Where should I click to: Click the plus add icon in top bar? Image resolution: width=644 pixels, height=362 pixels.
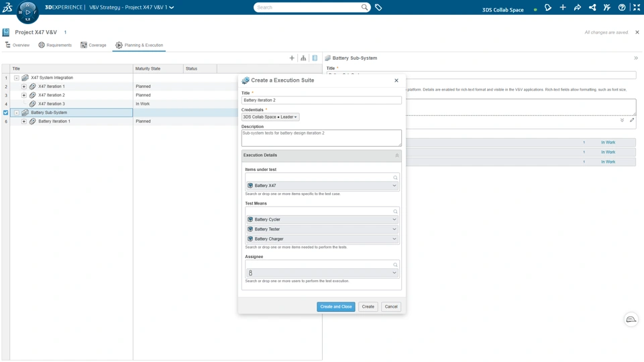(x=563, y=7)
